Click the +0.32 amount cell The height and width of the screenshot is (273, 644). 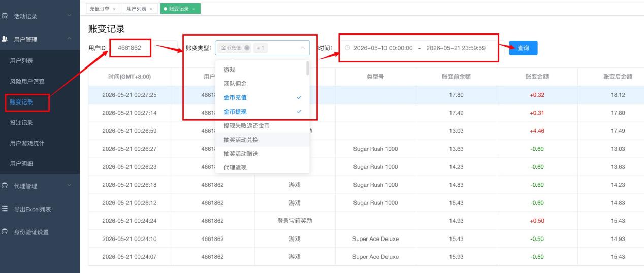[537, 95]
